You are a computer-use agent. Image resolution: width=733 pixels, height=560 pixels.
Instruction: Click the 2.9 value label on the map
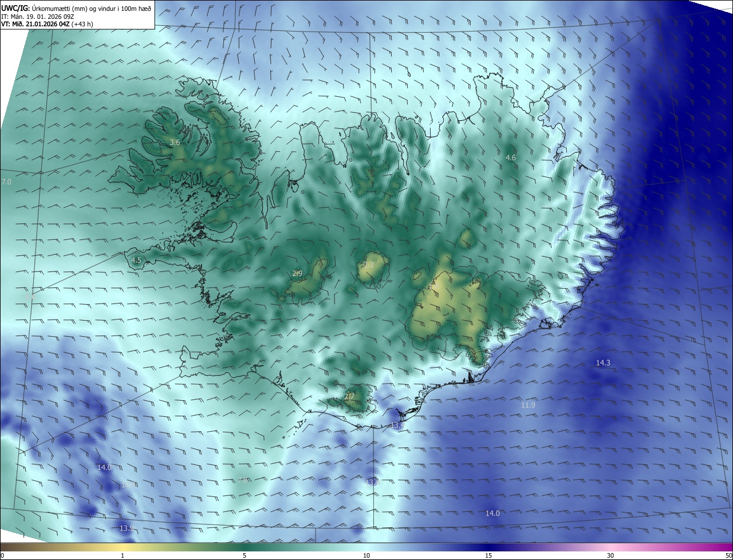click(x=297, y=274)
